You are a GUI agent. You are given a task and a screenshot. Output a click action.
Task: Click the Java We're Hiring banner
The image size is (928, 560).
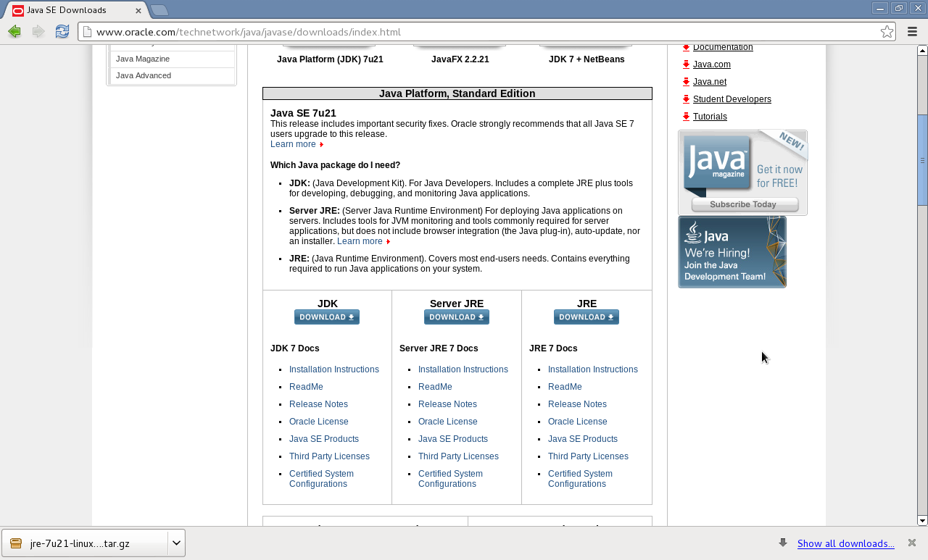click(x=732, y=252)
